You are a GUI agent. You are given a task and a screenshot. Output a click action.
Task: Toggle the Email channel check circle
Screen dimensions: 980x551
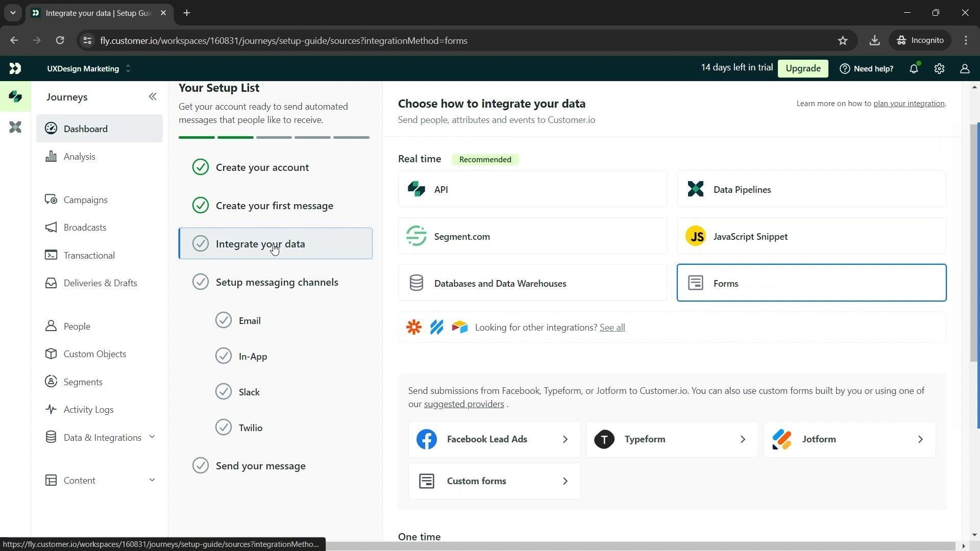click(224, 320)
